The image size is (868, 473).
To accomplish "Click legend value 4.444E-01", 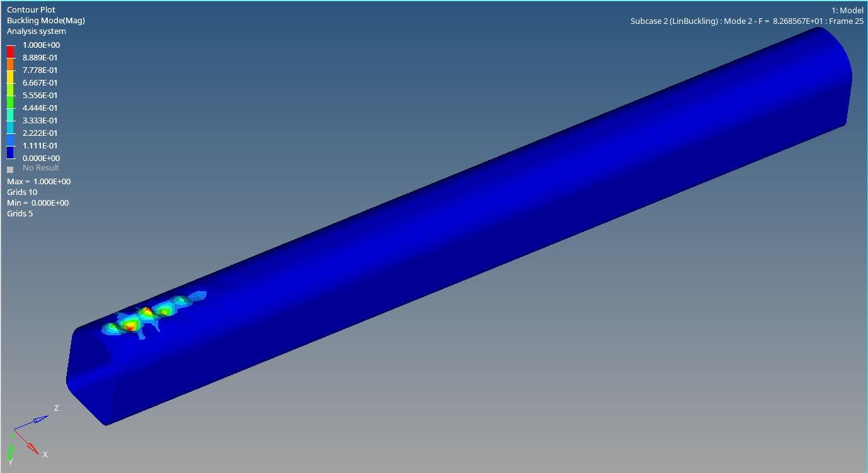I will point(40,108).
